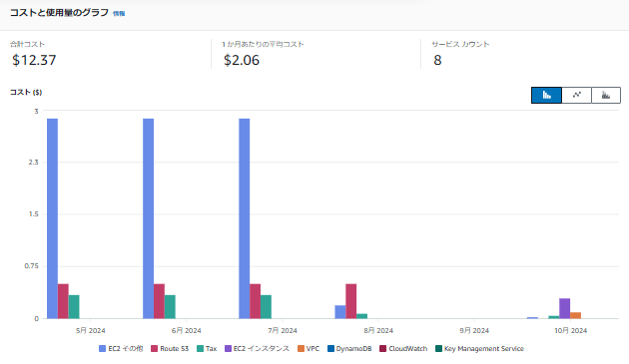Click the 10月 2024 EC2 インスタンス purple bar
The width and height of the screenshot is (629, 364).
pos(565,309)
